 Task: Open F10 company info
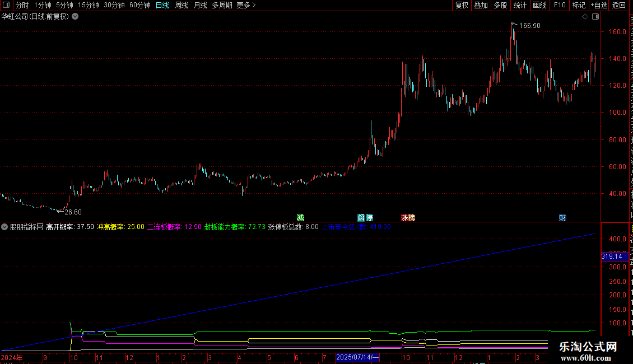pos(560,5)
